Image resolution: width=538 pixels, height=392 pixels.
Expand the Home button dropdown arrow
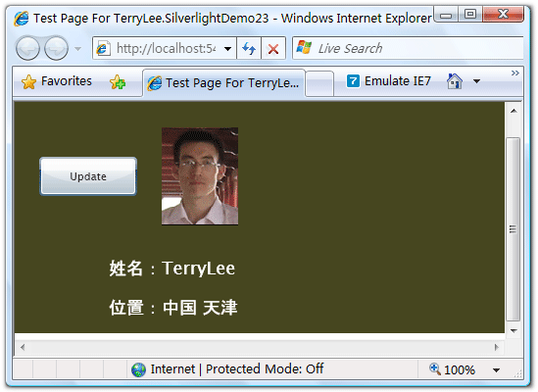pos(476,81)
